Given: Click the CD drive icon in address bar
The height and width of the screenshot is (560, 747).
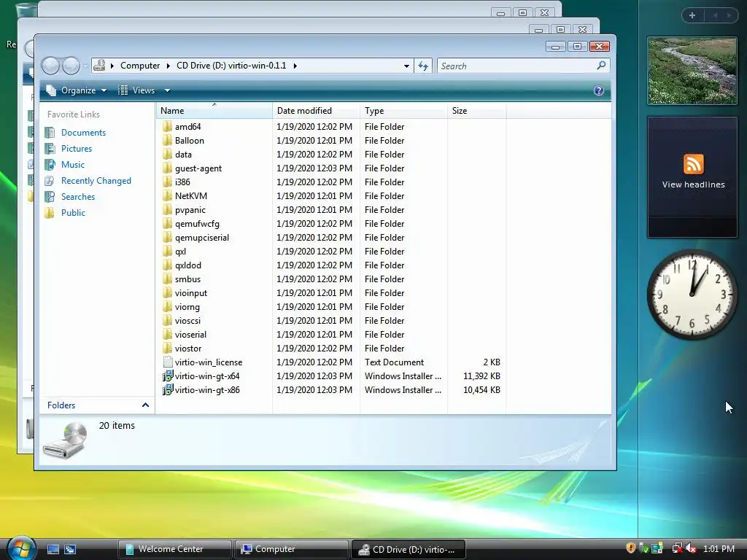Looking at the screenshot, I should [x=99, y=65].
